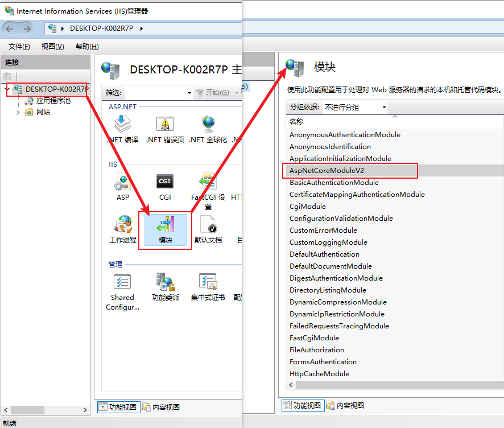The image size is (504, 428).
Task: Open the 视图(V) menu
Action: (x=52, y=47)
